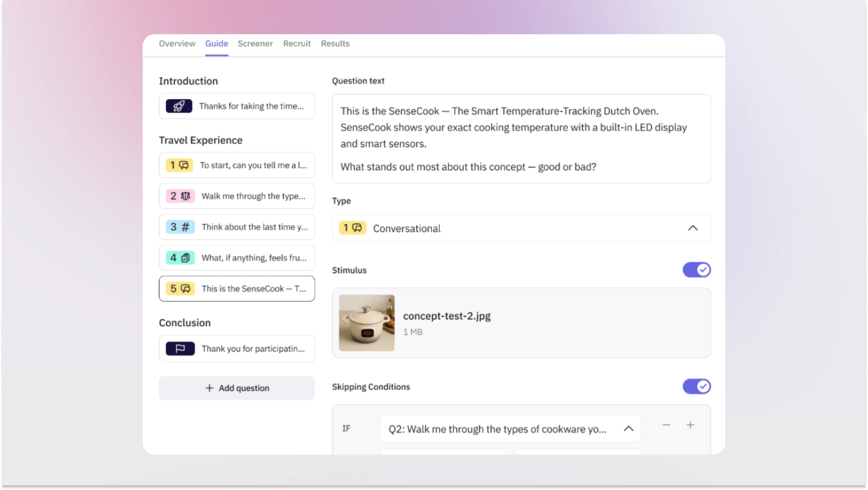868x490 pixels.
Task: Click the Add question button
Action: click(x=237, y=388)
